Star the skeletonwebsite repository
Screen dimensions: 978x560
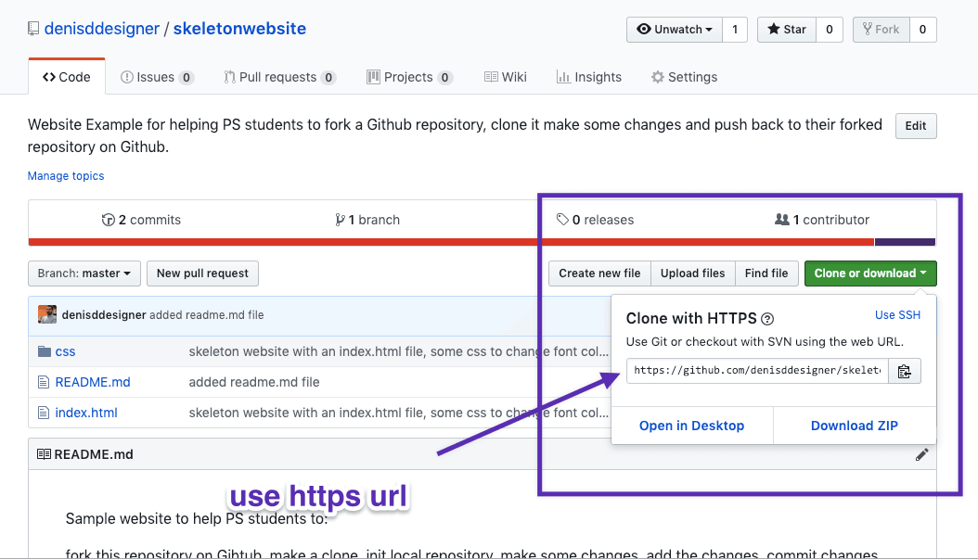click(x=786, y=29)
